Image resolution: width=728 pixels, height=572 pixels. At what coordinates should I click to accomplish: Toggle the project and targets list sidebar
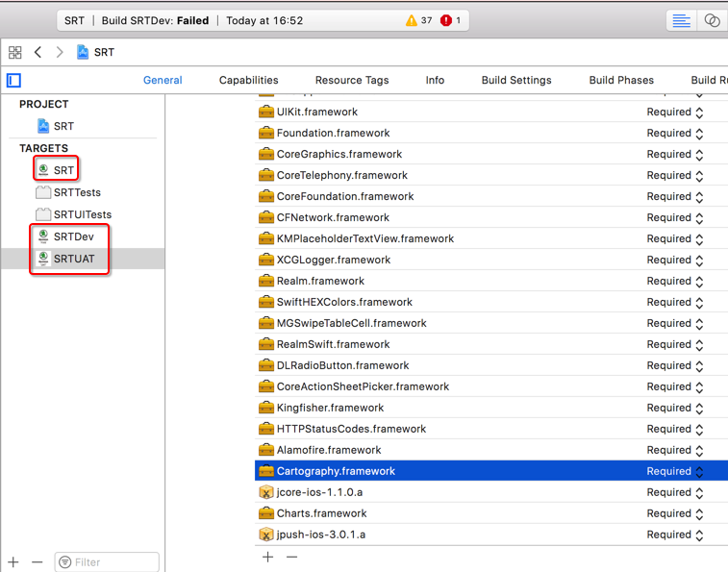(13, 81)
